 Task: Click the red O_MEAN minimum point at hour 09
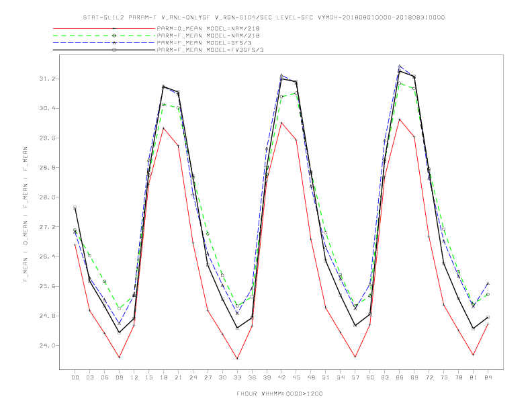tap(119, 357)
